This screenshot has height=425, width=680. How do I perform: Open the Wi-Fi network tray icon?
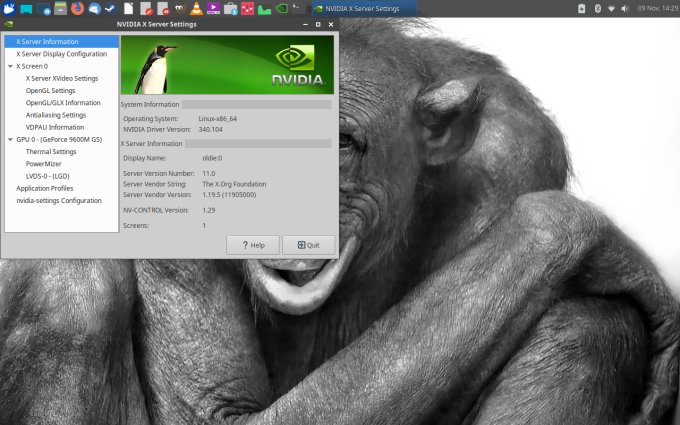(x=611, y=8)
